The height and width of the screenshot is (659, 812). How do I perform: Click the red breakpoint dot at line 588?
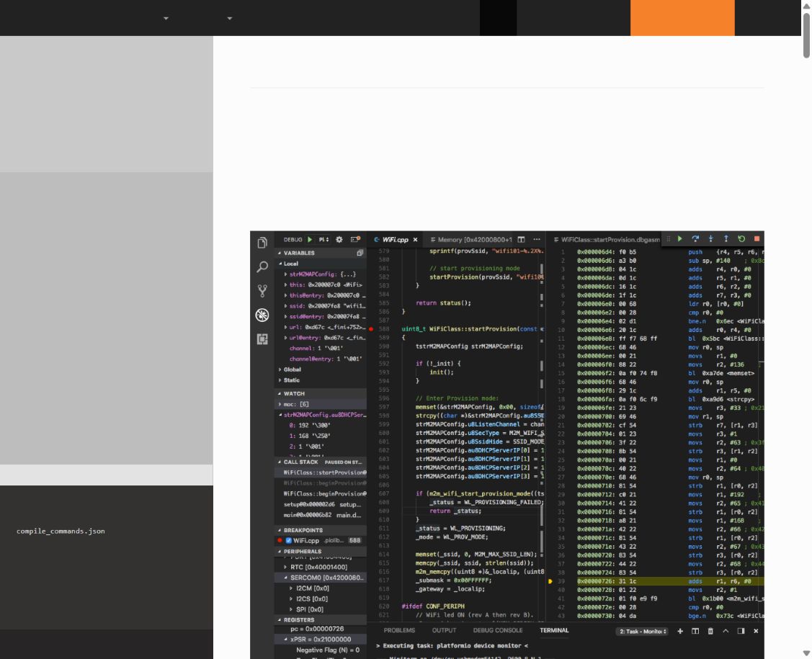pyautogui.click(x=371, y=329)
